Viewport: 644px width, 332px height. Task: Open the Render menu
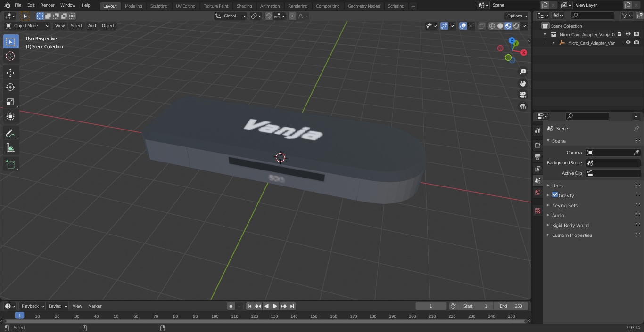pos(47,5)
